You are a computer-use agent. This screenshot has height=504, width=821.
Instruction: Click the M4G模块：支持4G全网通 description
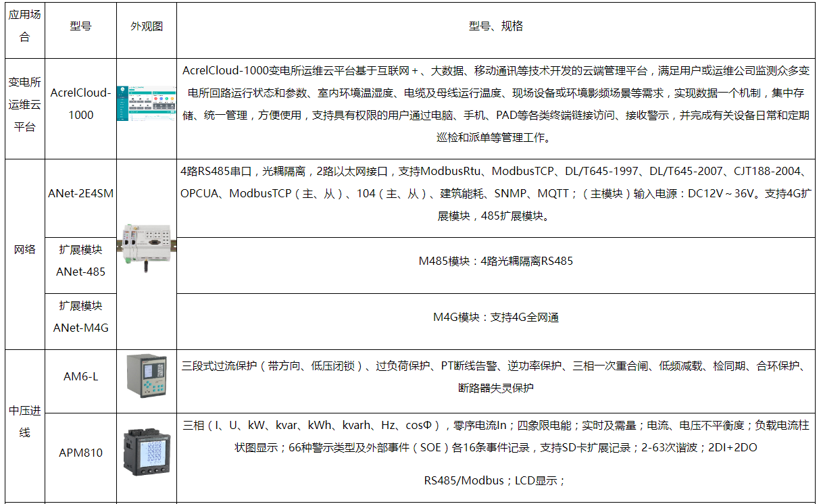pyautogui.click(x=495, y=317)
